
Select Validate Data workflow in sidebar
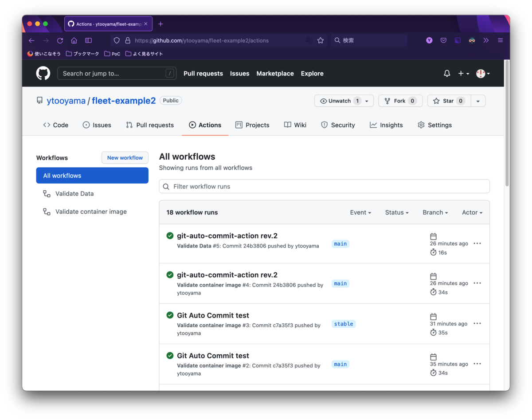click(x=74, y=194)
